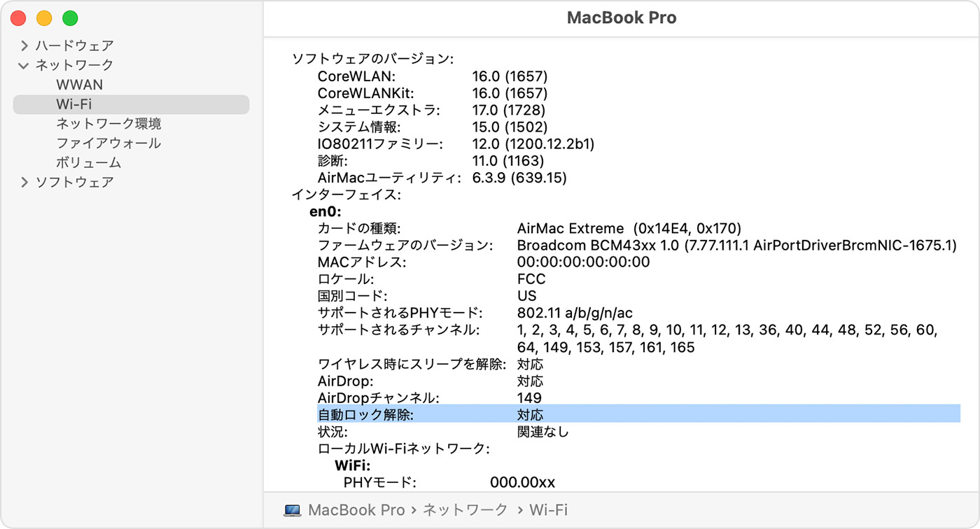Minimize window using yellow button
Viewport: 980px width, 529px height.
tap(43, 18)
